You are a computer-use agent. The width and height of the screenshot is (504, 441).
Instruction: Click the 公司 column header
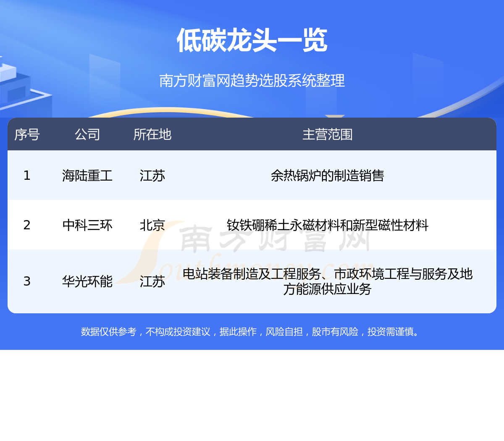tap(87, 134)
